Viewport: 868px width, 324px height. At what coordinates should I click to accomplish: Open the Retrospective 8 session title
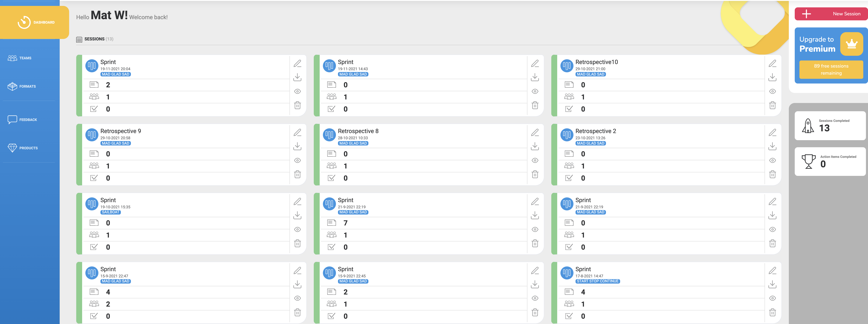point(358,131)
